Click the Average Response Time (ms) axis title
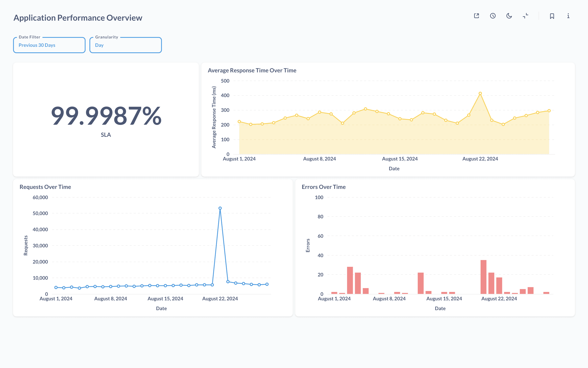Viewport: 588px width, 368px height. (214, 117)
